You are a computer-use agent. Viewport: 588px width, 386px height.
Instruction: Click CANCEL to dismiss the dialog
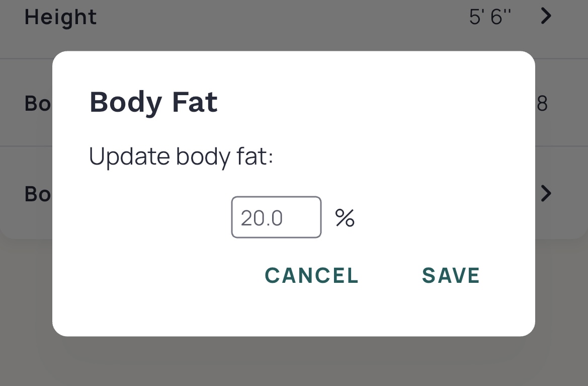pos(311,275)
